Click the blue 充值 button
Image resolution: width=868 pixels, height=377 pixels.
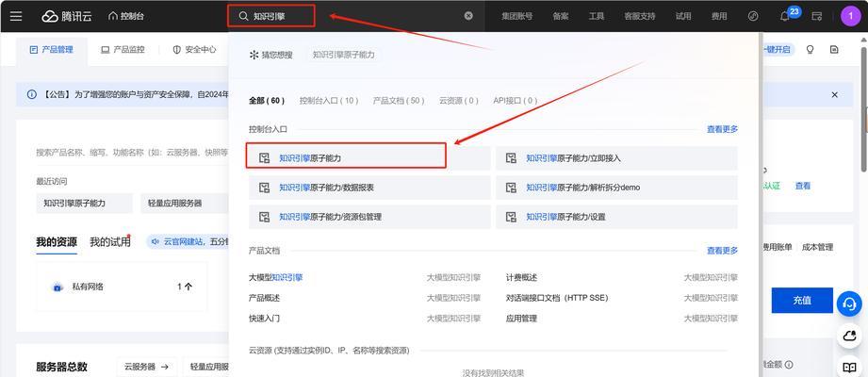(802, 301)
